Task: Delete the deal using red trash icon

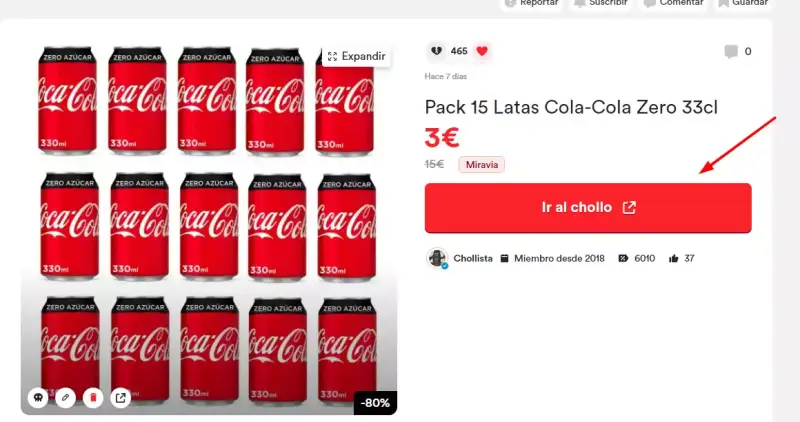Action: 93,398
